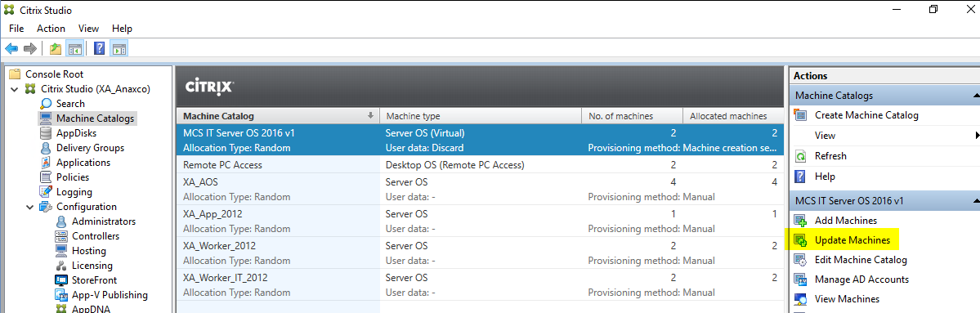Click the Create Machine Catalog icon

point(800,115)
